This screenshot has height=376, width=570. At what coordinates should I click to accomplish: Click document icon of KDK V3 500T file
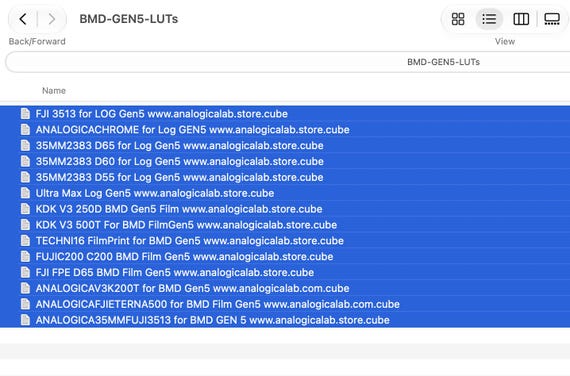[25, 225]
